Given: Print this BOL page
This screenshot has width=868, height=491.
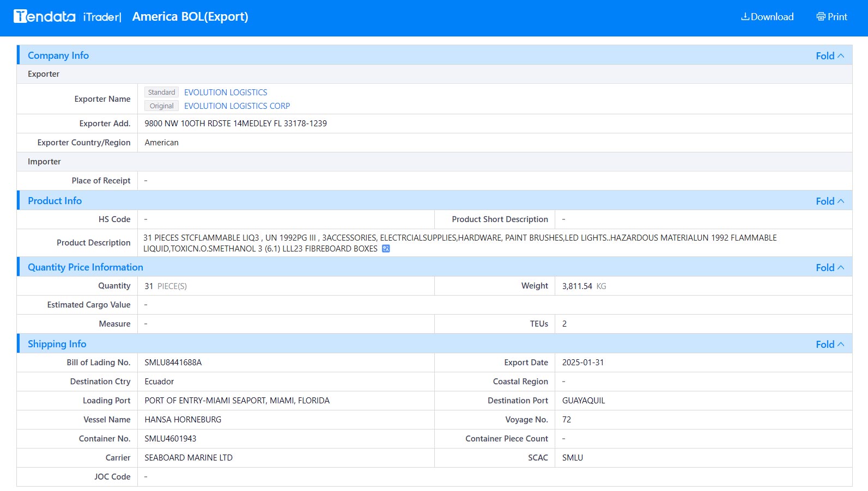Looking at the screenshot, I should click(x=831, y=17).
